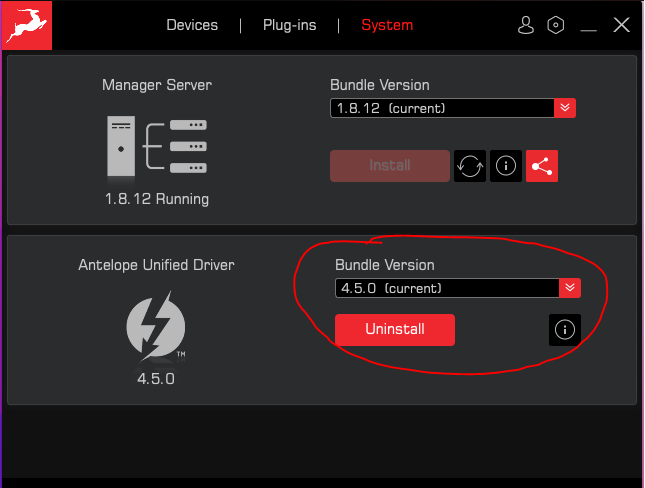
Task: Click the Manager Server computer graphic
Action: click(157, 147)
